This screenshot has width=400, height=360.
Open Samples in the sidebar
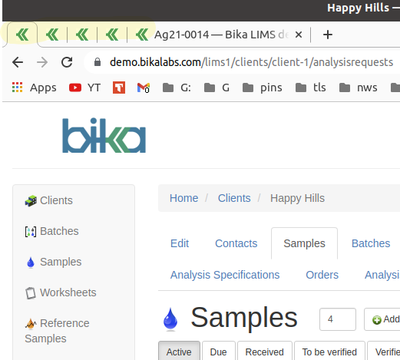pyautogui.click(x=61, y=262)
